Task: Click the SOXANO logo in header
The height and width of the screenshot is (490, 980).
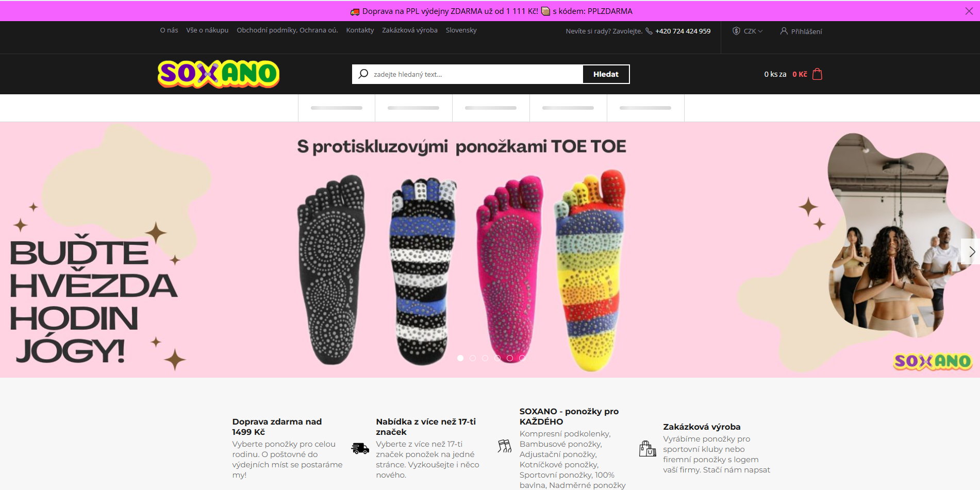Action: 219,74
